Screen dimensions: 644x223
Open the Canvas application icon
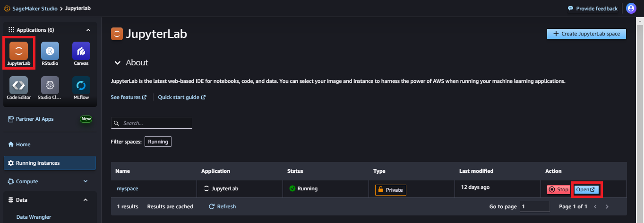[81, 51]
